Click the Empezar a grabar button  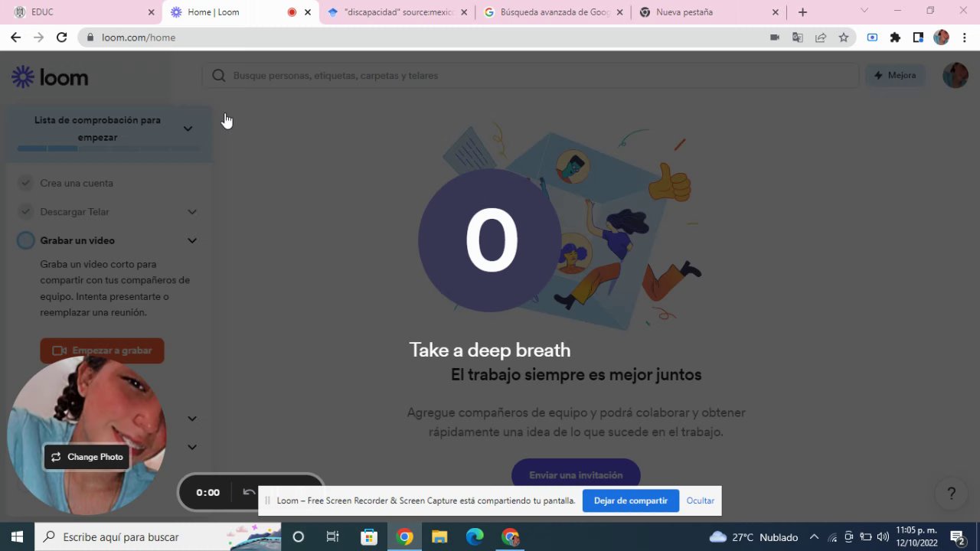tap(102, 350)
